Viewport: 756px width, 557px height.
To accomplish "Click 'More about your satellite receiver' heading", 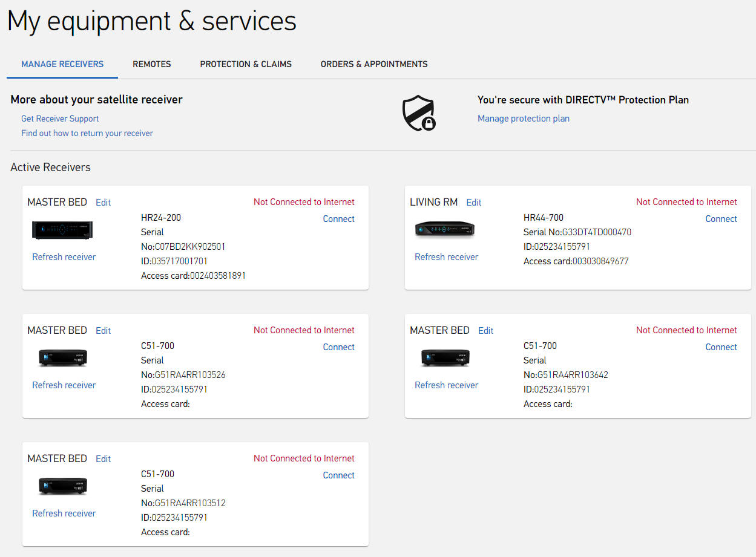I will [97, 100].
